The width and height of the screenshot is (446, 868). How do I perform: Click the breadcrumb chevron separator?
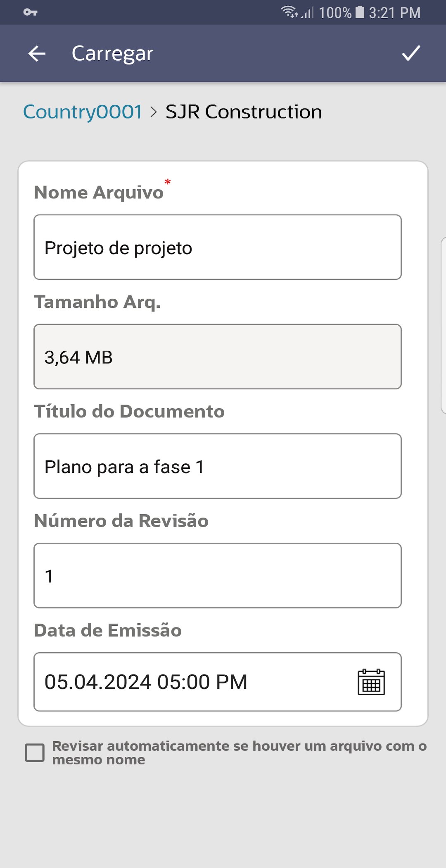coord(154,112)
